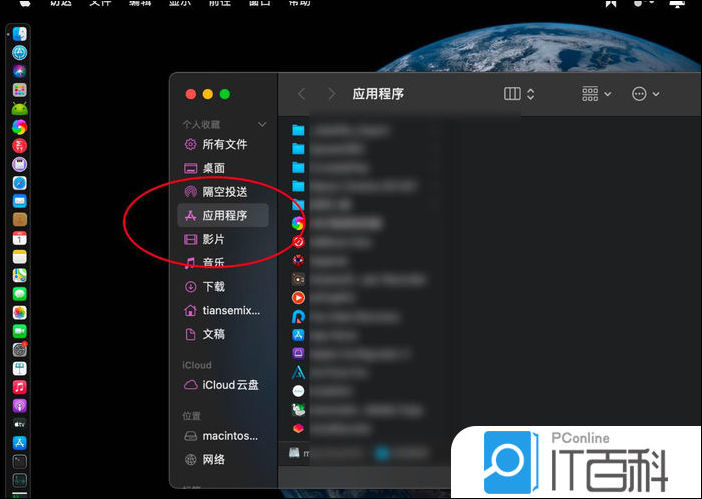Image resolution: width=702 pixels, height=499 pixels.
Task: Select 应用程序 in sidebar
Action: tap(223, 215)
